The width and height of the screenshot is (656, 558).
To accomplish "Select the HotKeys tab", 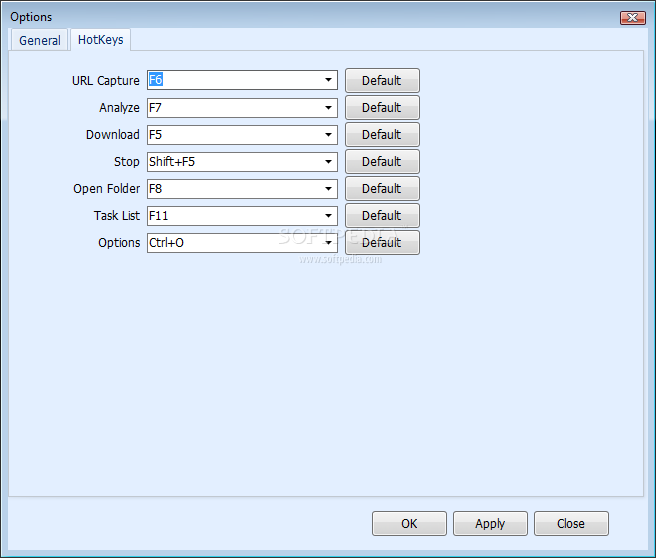I will tap(100, 40).
